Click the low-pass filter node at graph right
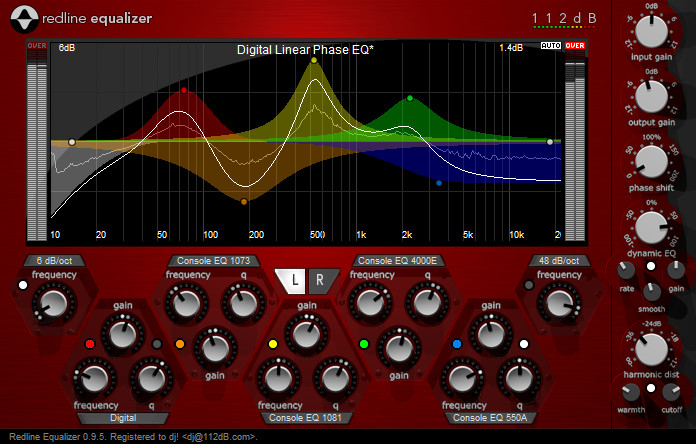696x444 pixels. click(550, 142)
